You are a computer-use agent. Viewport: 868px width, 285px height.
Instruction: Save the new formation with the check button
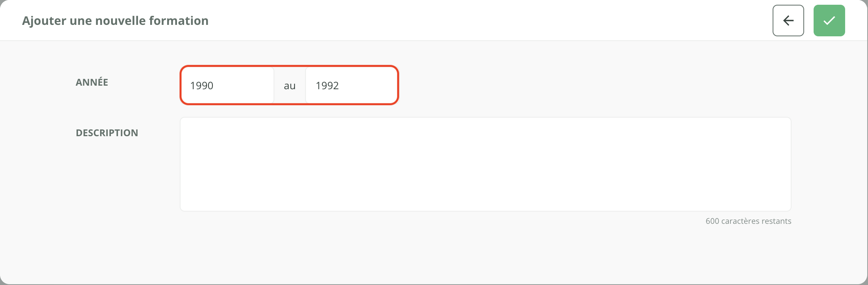coord(829,21)
